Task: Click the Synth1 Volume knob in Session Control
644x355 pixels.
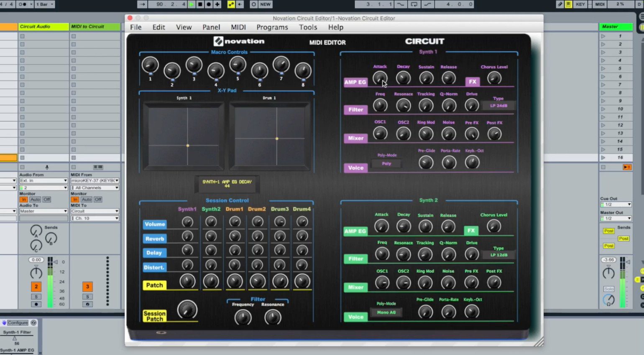Action: tap(187, 222)
